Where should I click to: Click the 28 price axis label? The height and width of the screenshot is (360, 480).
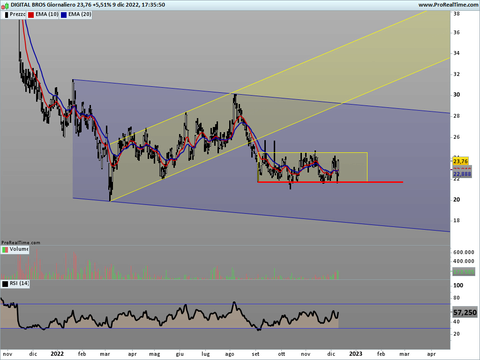coord(456,116)
